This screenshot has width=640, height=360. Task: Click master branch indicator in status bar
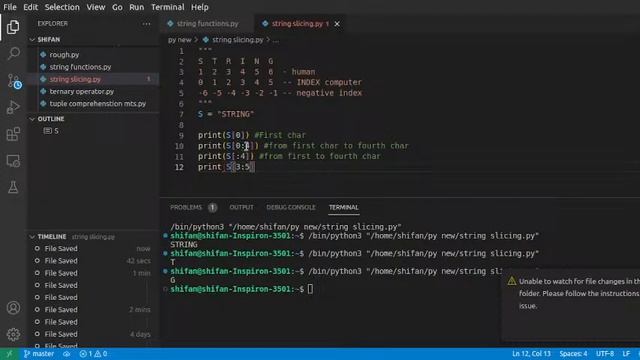[x=39, y=354]
